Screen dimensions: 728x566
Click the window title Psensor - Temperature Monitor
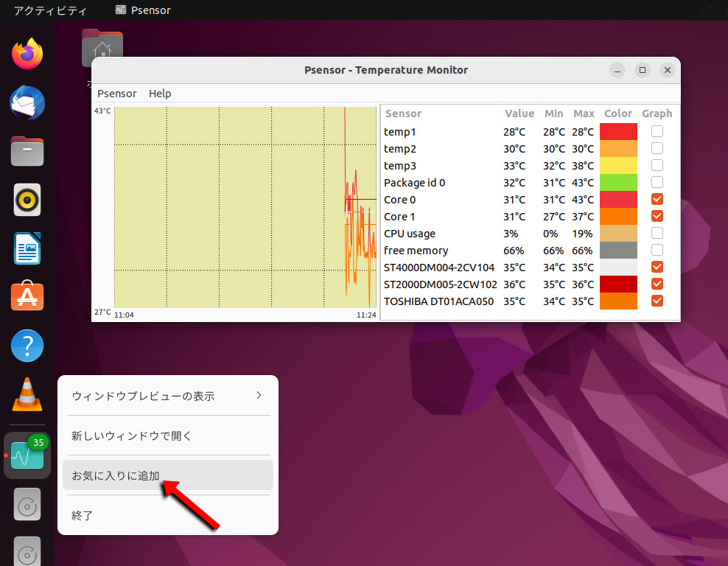point(386,70)
